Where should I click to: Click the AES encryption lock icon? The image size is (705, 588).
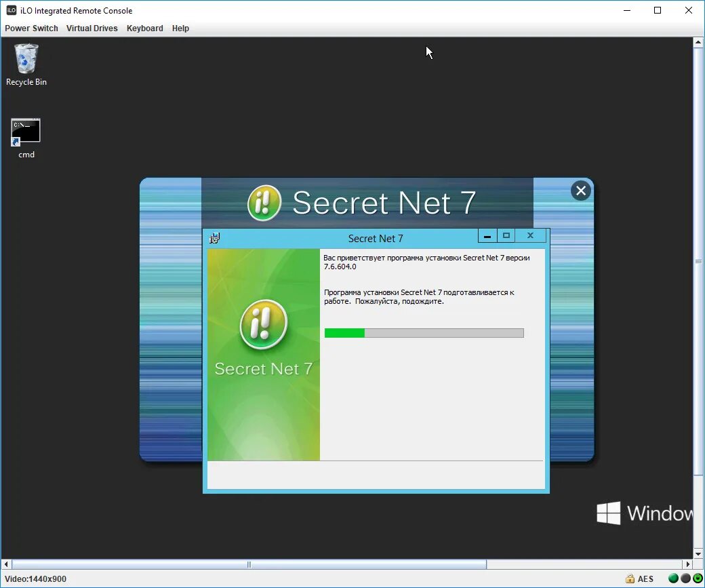click(x=630, y=579)
